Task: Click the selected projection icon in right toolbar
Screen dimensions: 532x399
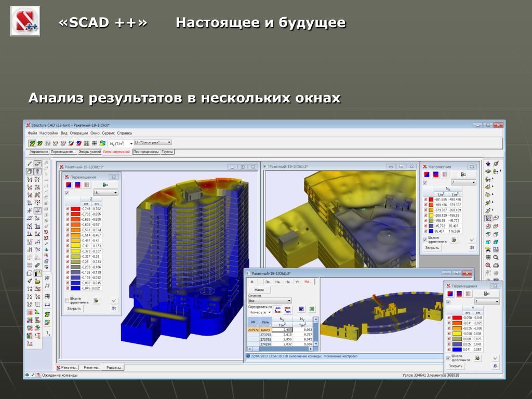Action: click(x=488, y=219)
